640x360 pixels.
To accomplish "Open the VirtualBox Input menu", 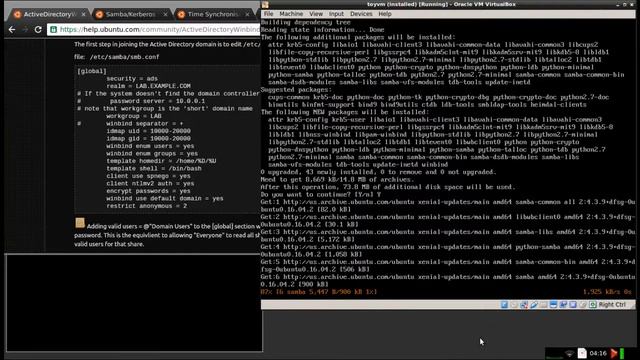I will [x=336, y=14].
